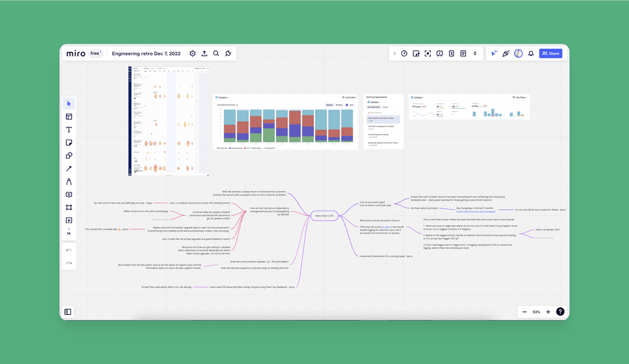This screenshot has width=629, height=364.
Task: Click the Weekly toggle in the investment chart
Action: coord(330,105)
